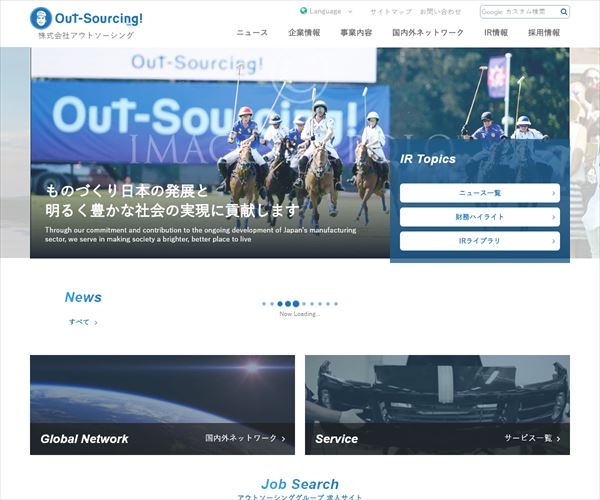Viewport: 600px width, 500px height.
Task: Open the Global Network banner image
Action: (x=163, y=405)
